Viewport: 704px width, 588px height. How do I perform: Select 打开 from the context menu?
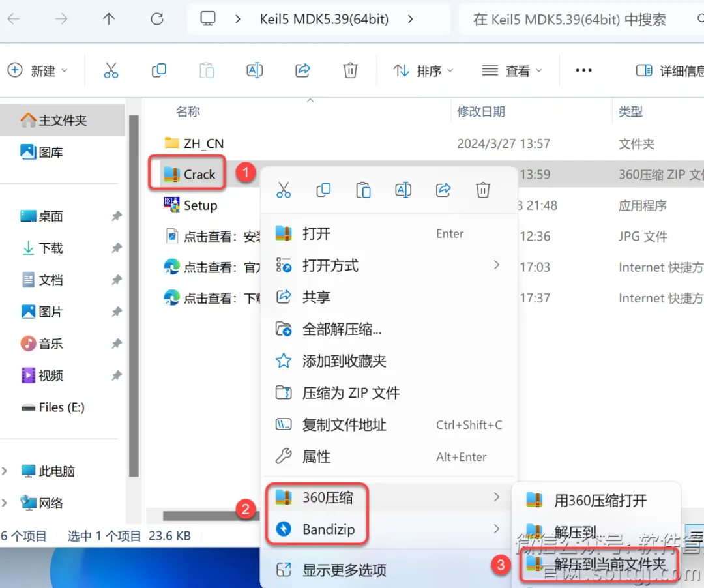click(x=389, y=233)
